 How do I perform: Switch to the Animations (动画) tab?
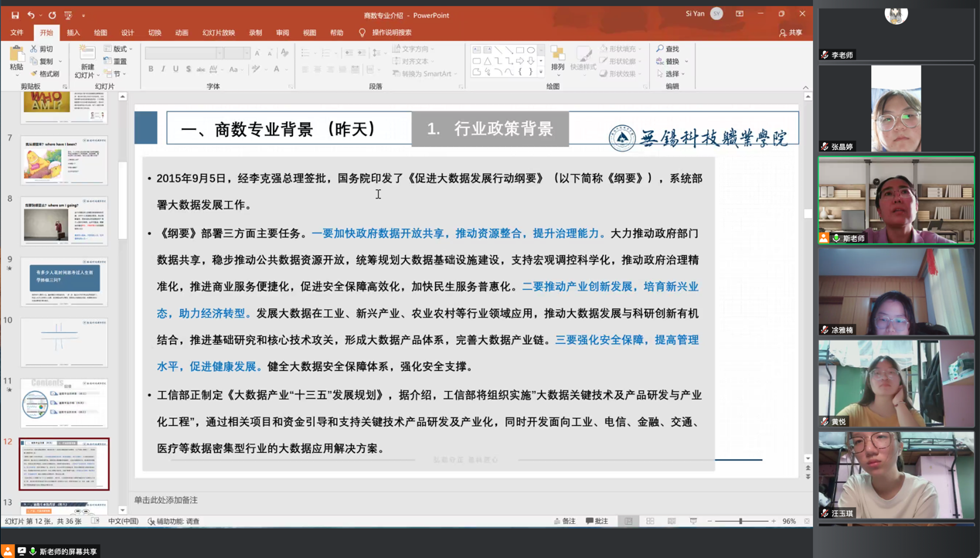pyautogui.click(x=182, y=32)
